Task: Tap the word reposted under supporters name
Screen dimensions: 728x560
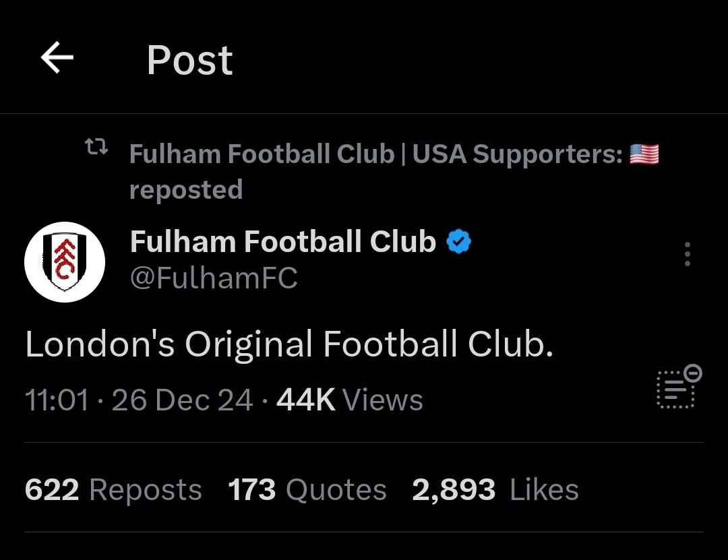Action: [x=186, y=190]
